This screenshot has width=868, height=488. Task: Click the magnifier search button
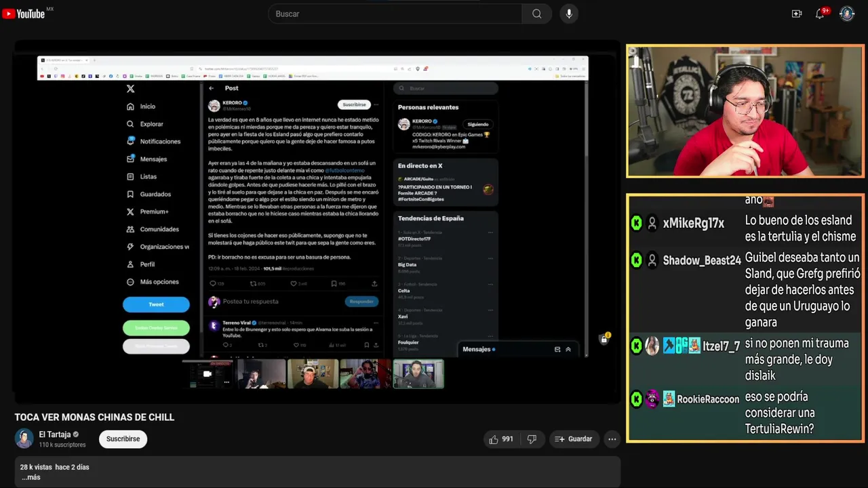pos(536,14)
